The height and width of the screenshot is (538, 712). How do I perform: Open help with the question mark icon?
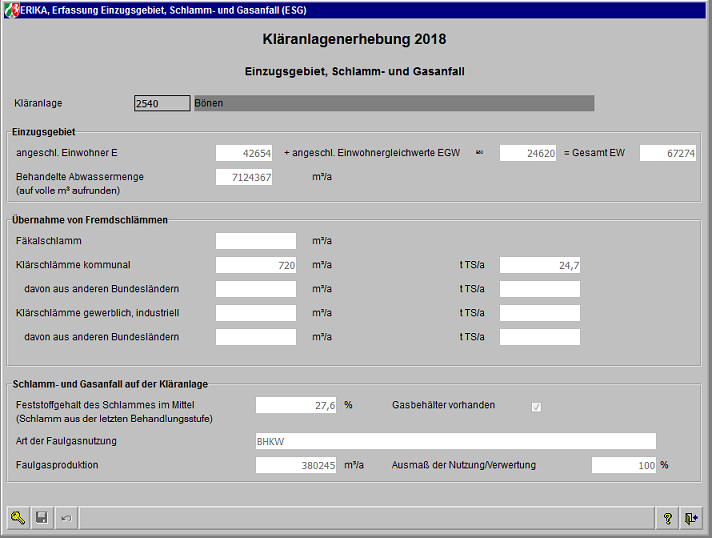click(667, 517)
